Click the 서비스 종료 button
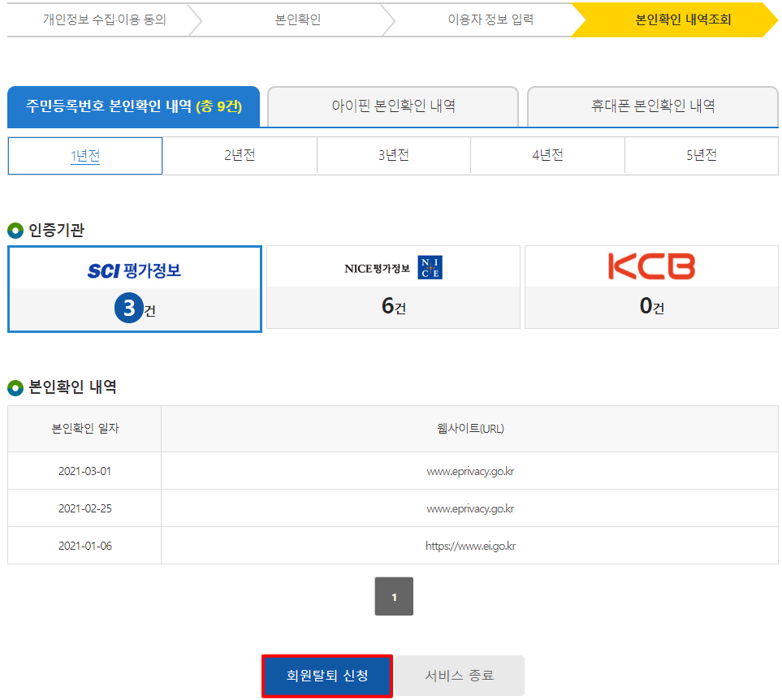Image resolution: width=782 pixels, height=700 pixels. [x=460, y=675]
